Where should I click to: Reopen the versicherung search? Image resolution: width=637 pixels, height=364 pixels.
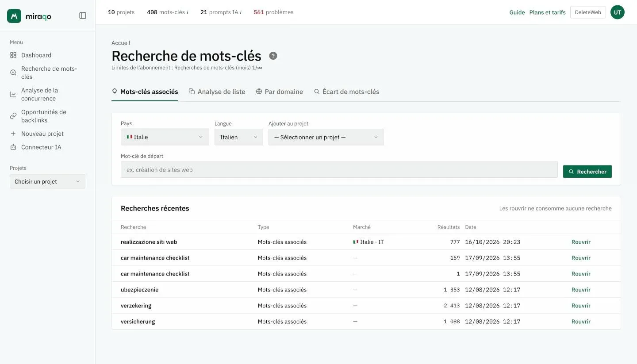point(581,322)
